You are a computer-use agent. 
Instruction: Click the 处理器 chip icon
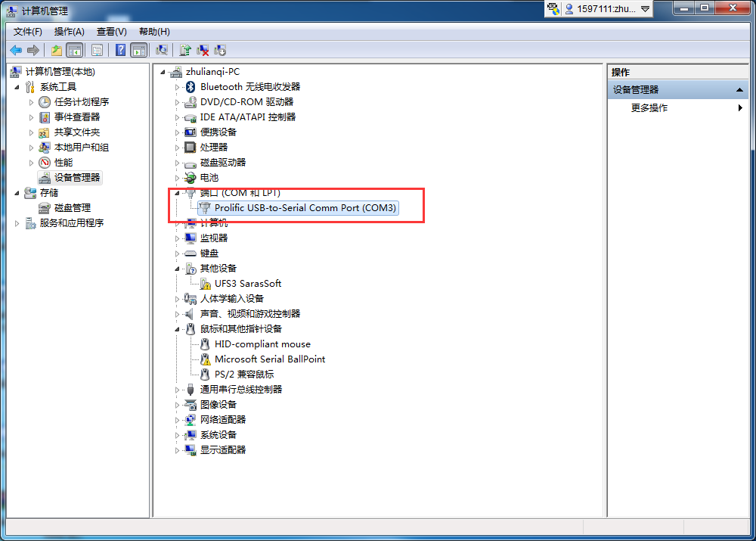191,148
